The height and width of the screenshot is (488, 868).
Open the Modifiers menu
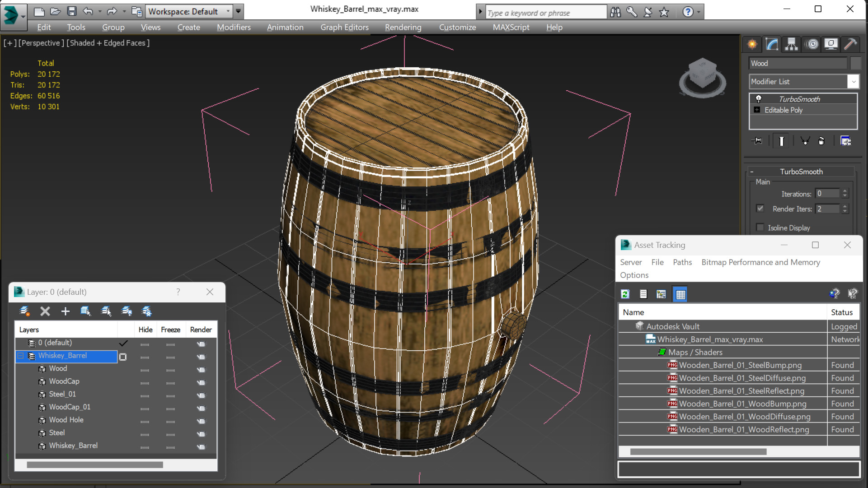click(234, 27)
